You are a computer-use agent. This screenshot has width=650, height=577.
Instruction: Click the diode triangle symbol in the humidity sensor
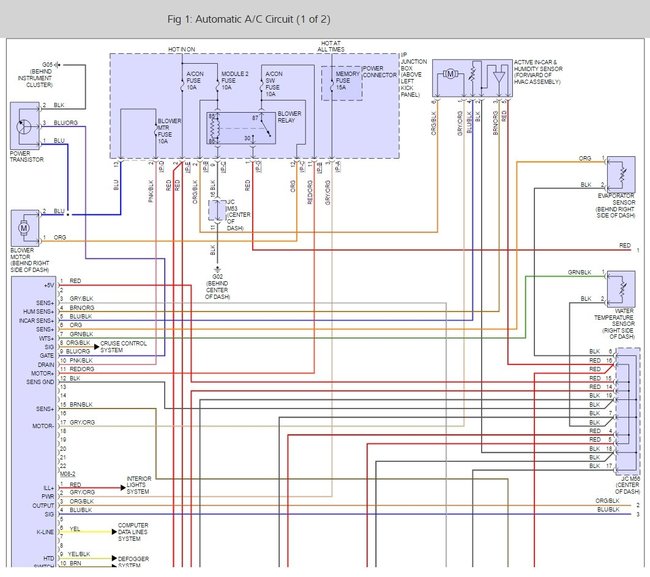click(x=499, y=78)
